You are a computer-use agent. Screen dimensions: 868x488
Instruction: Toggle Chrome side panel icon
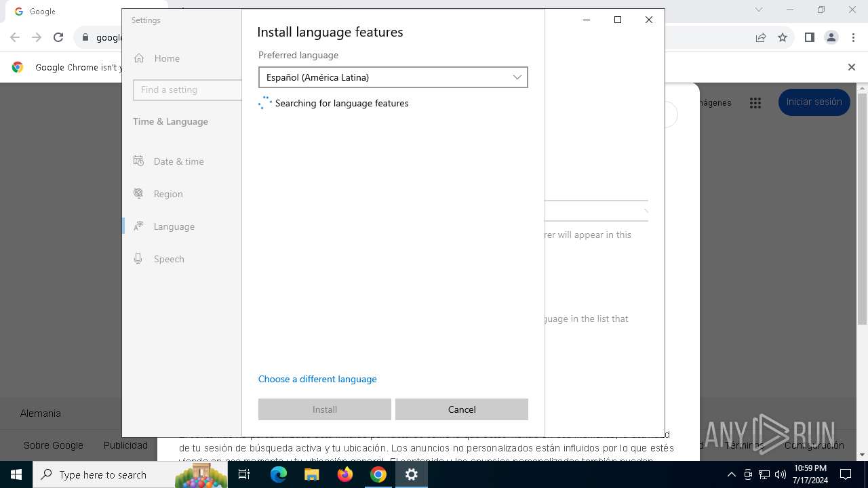809,37
